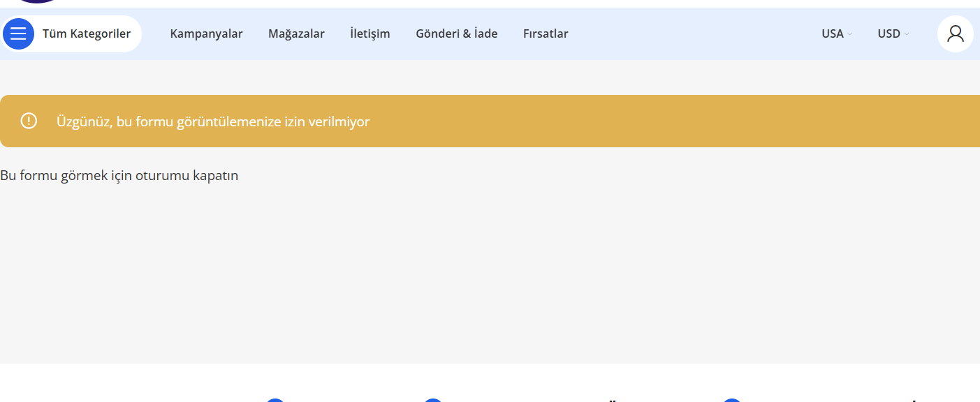Open the blue hamburger menu icon
The width and height of the screenshot is (980, 402).
tap(18, 33)
